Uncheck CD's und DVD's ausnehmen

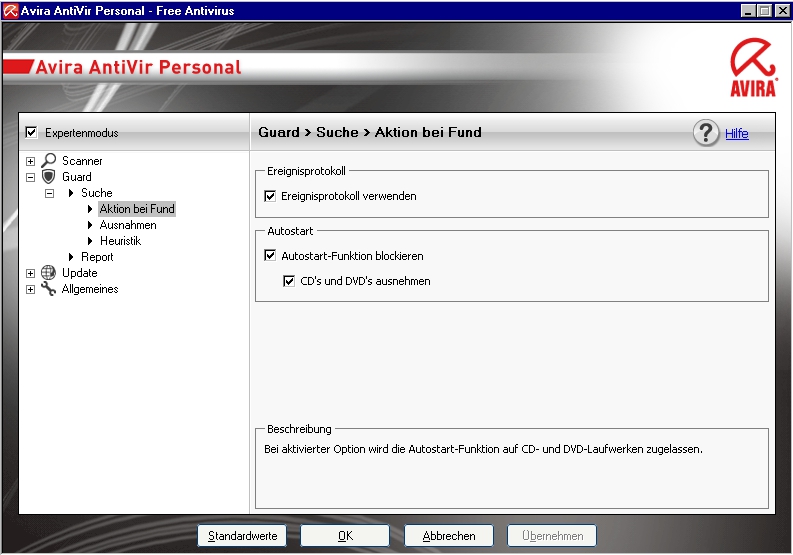(289, 281)
